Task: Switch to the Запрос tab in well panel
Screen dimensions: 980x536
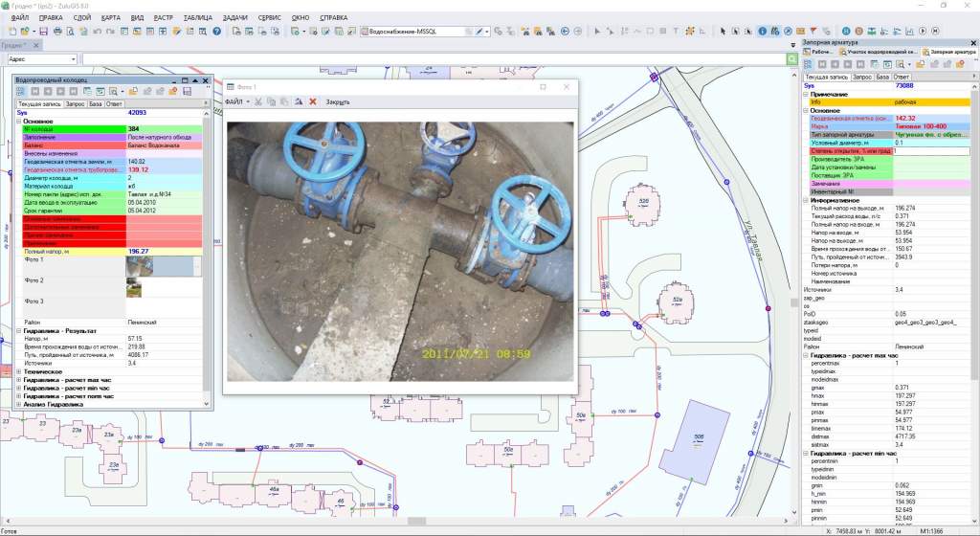Action: [76, 102]
